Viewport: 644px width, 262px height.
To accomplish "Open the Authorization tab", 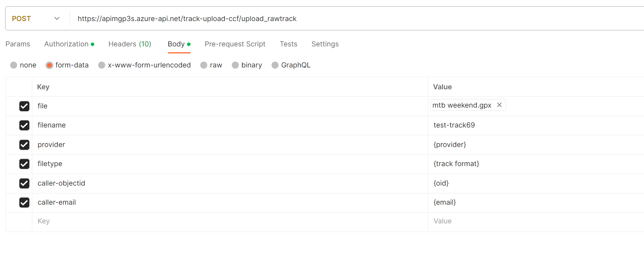I will [x=67, y=44].
